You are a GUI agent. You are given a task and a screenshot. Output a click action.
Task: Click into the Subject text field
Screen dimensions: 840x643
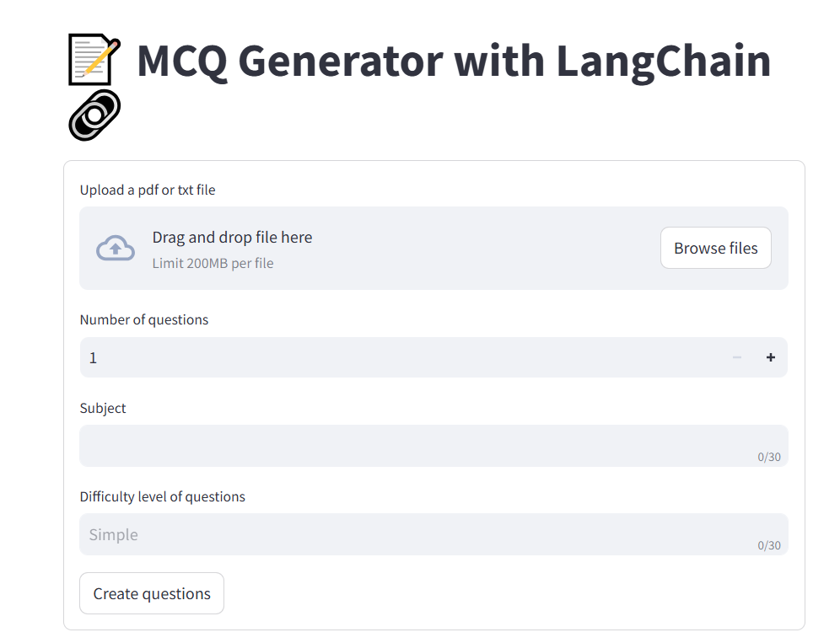tap(413, 445)
